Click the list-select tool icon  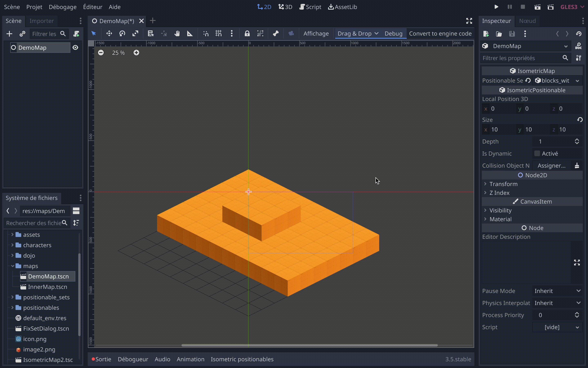[151, 34]
